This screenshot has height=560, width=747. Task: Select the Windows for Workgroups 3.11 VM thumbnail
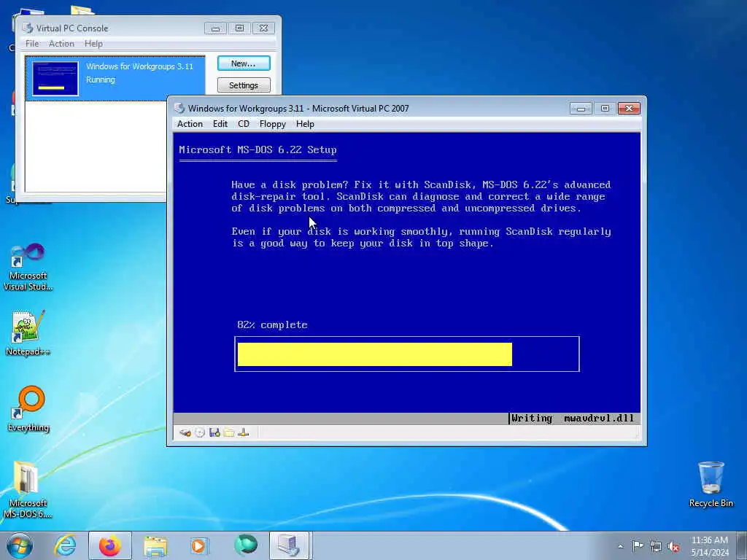point(55,79)
